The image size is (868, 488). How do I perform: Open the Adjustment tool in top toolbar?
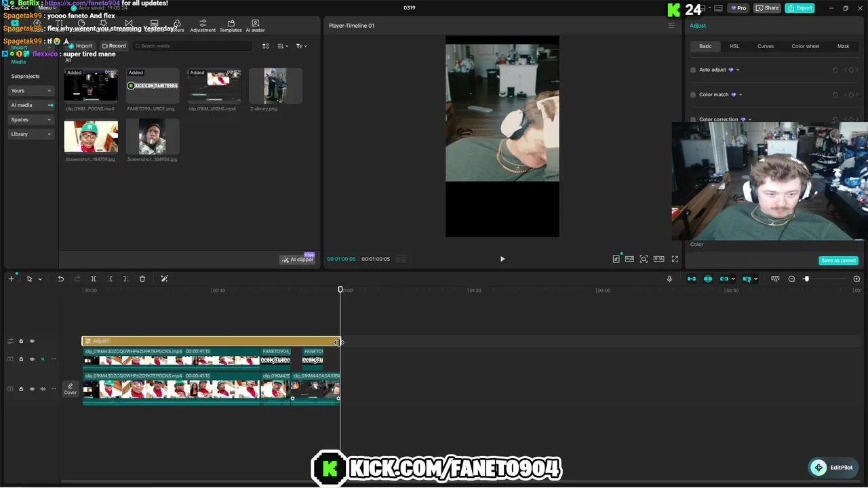(203, 26)
